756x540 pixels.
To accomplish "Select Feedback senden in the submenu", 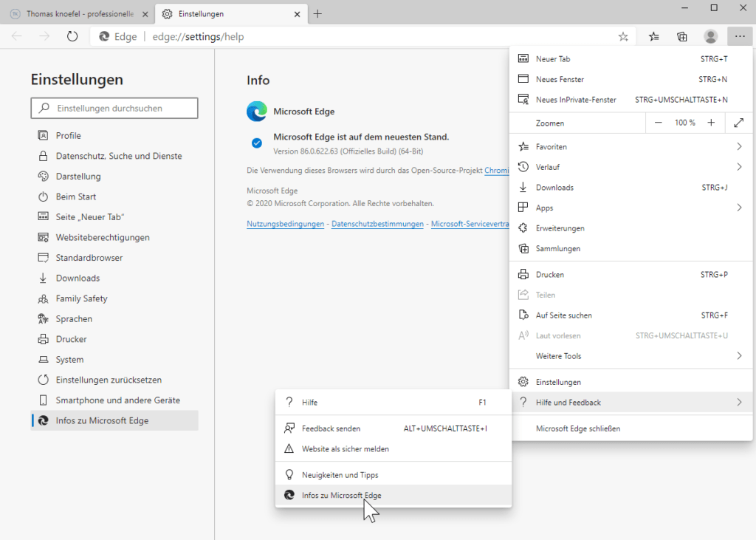I will pos(394,428).
